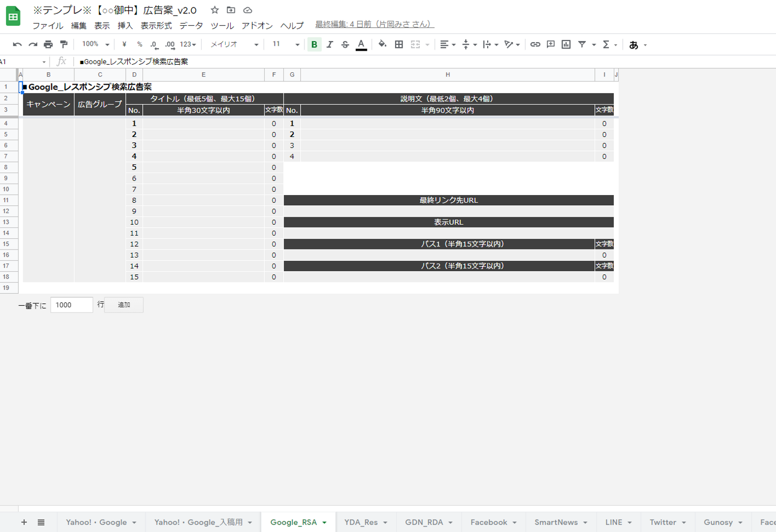The image size is (776, 532).
Task: Select the Paint format roller icon
Action: tap(64, 45)
